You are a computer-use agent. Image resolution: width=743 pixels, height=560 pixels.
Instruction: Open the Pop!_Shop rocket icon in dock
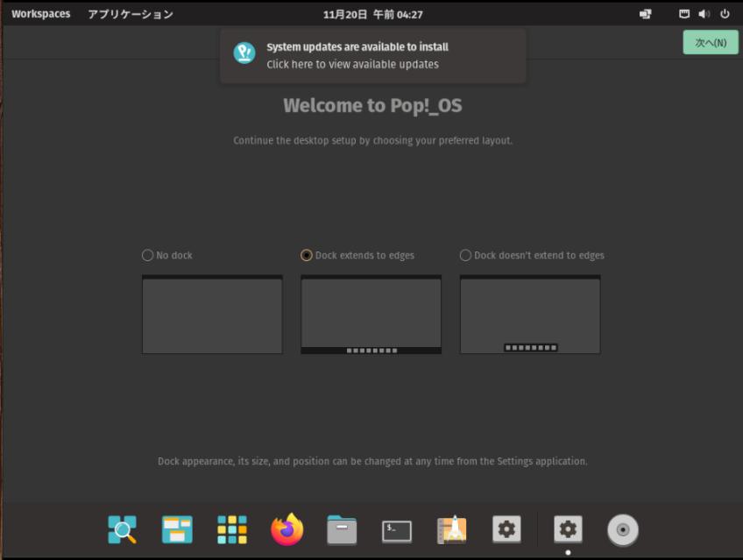tap(451, 529)
